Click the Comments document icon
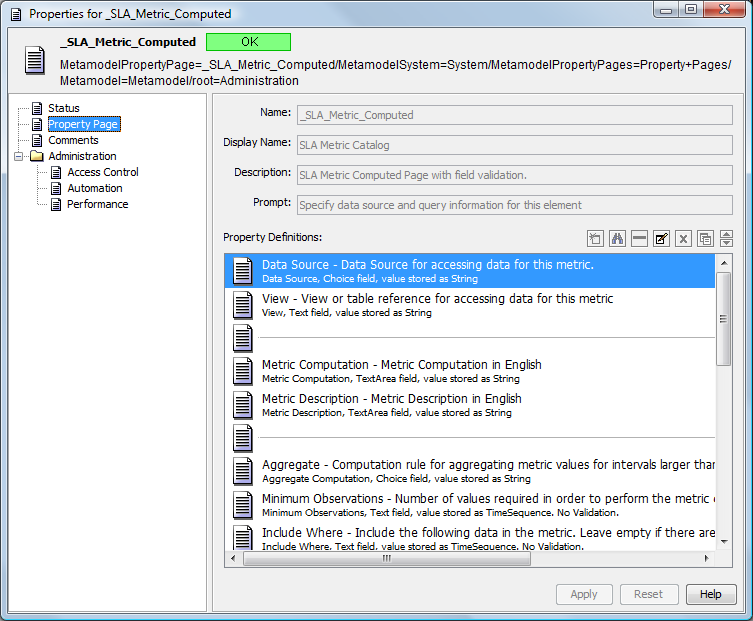This screenshot has height=621, width=753. (x=37, y=140)
